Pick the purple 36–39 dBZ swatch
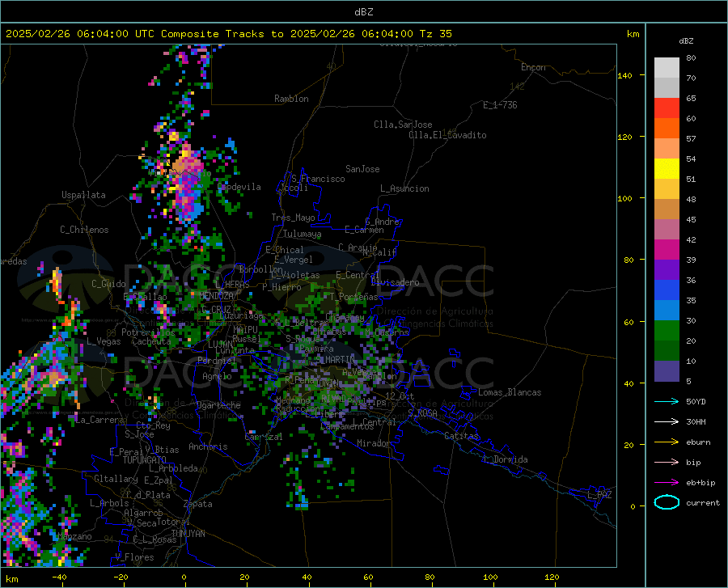This screenshot has height=588, width=728. (667, 270)
